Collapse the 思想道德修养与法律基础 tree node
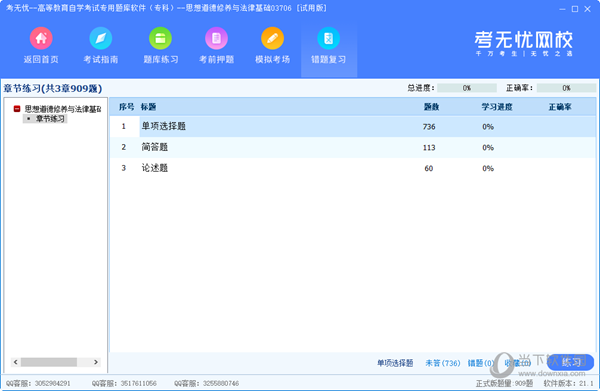Image resolution: width=600 pixels, height=391 pixels. 17,109
